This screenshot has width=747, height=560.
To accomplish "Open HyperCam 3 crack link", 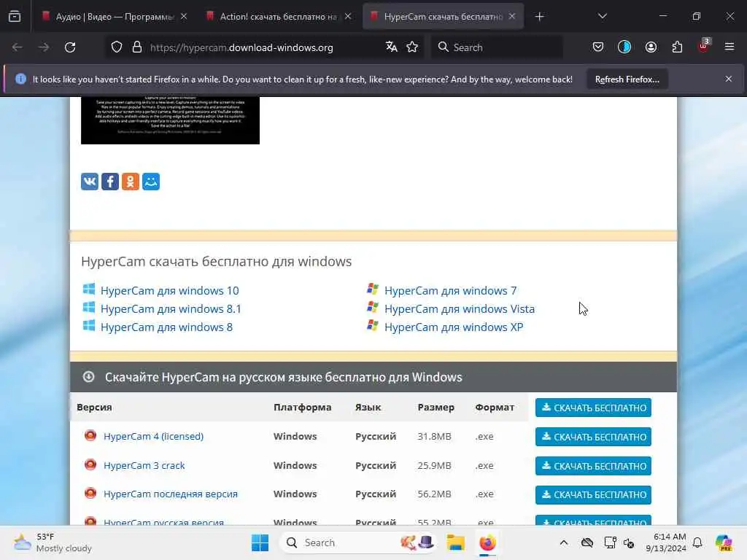I will 144,466.
